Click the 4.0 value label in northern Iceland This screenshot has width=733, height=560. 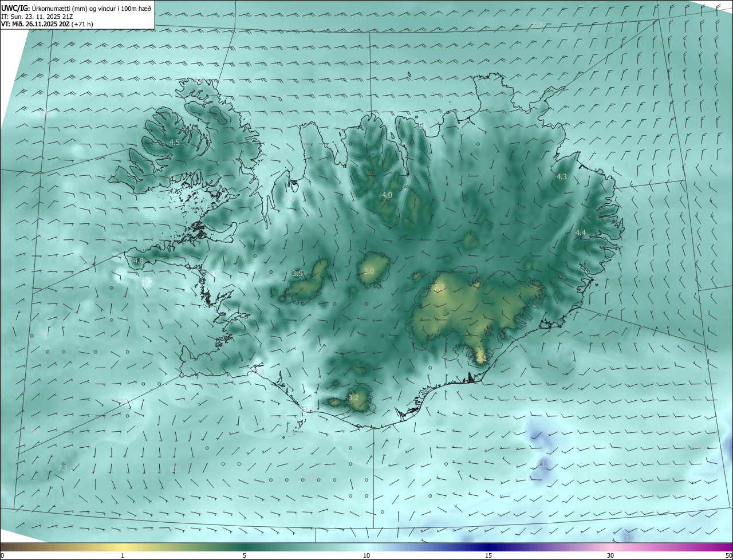(387, 195)
